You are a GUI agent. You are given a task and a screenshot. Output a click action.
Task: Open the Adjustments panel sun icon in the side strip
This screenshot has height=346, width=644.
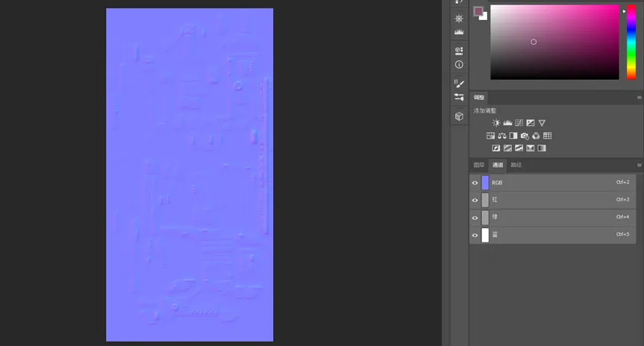[459, 19]
